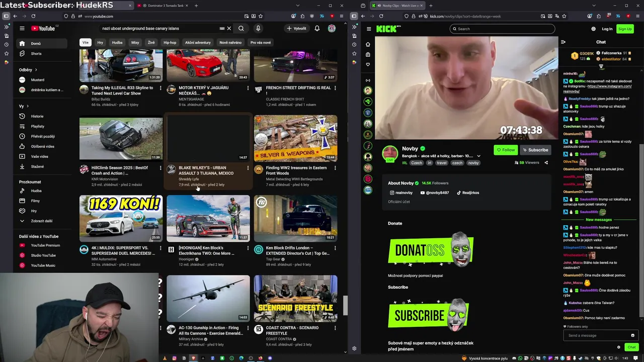Select the Nově nahráno filter chip

pyautogui.click(x=230, y=43)
